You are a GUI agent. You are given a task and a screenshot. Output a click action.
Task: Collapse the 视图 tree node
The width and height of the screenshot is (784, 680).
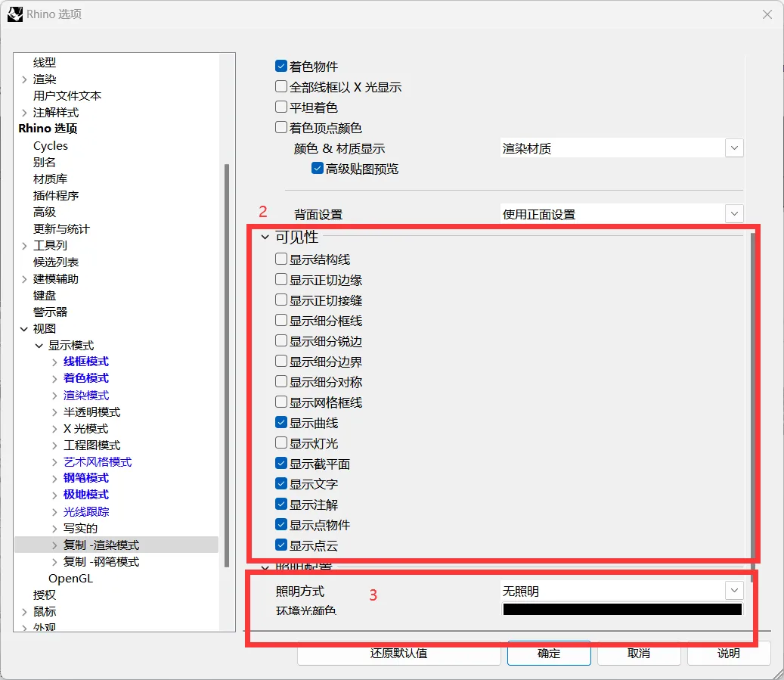tap(24, 329)
